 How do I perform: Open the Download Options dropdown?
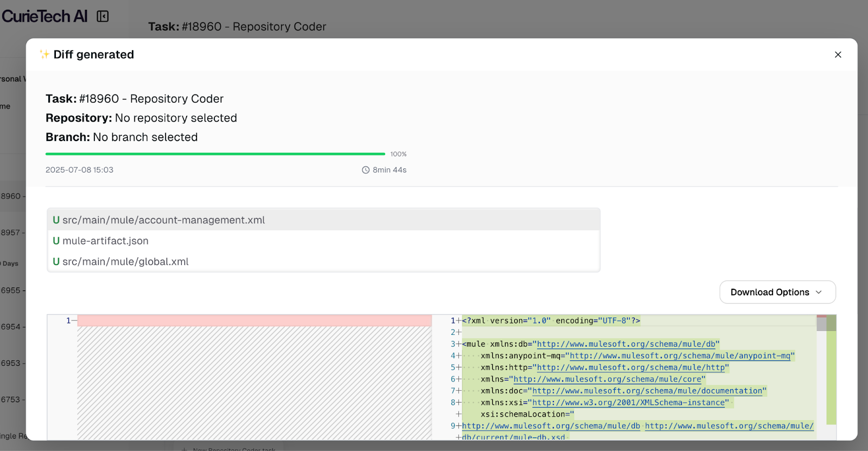click(777, 292)
